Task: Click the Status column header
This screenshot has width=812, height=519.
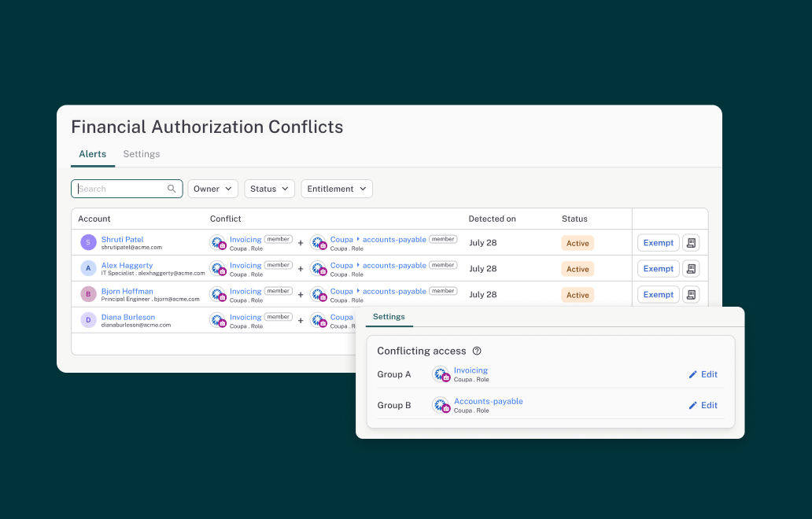Action: click(574, 219)
